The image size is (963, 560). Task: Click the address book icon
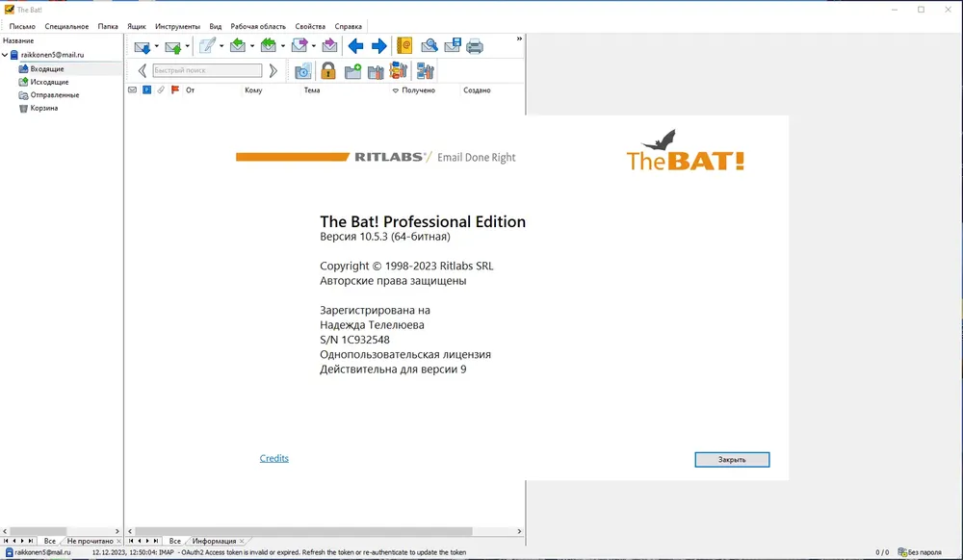click(x=404, y=46)
